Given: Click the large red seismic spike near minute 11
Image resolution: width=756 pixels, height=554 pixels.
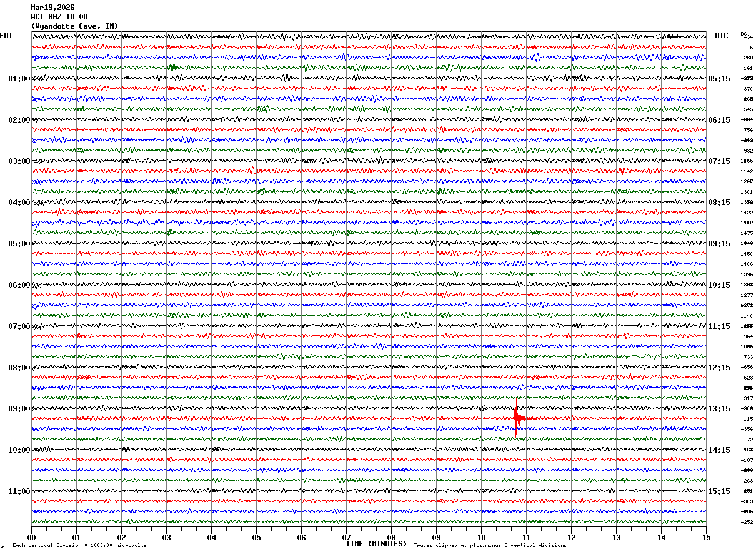Looking at the screenshot, I should pyautogui.click(x=517, y=418).
